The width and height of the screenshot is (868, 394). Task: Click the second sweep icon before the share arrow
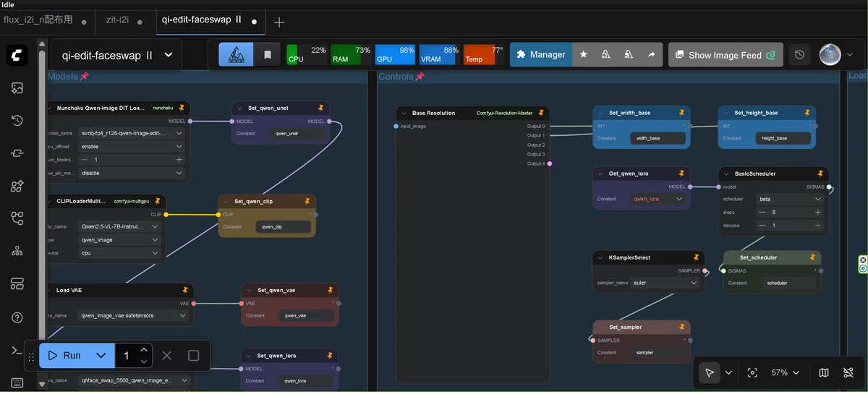(629, 55)
